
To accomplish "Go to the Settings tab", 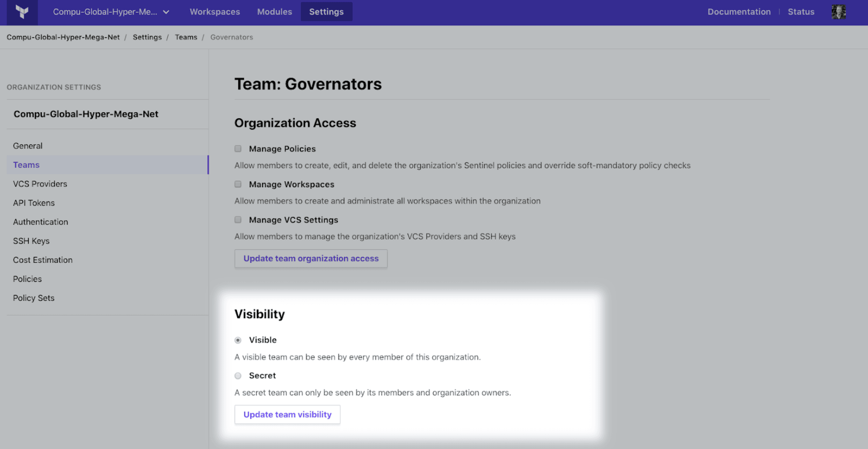I will [x=326, y=12].
